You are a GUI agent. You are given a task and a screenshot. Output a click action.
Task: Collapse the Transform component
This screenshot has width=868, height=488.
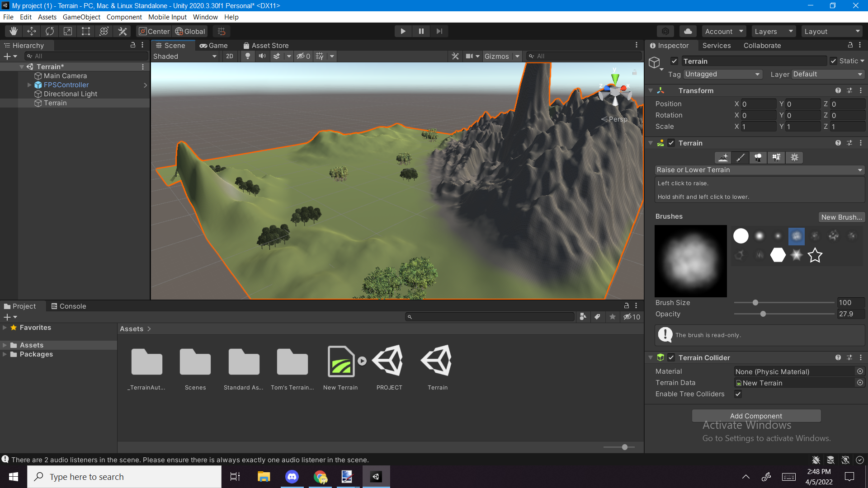651,90
